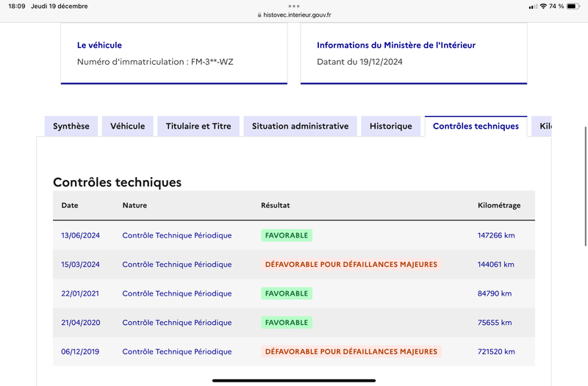The height and width of the screenshot is (386, 588).
Task: Tap the cellular signal bars icon
Action: tap(532, 7)
